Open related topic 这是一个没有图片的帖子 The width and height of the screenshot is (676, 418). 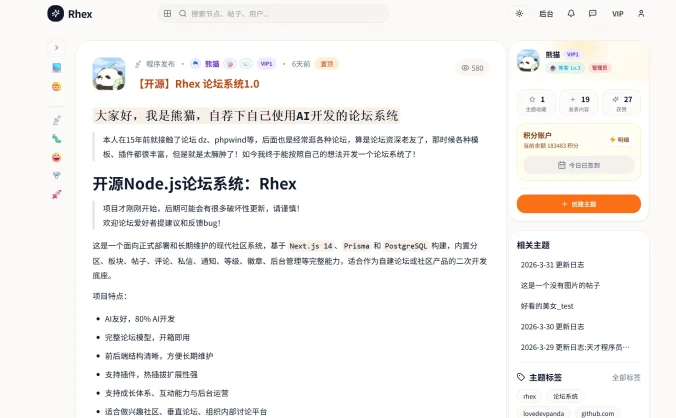coord(560,285)
